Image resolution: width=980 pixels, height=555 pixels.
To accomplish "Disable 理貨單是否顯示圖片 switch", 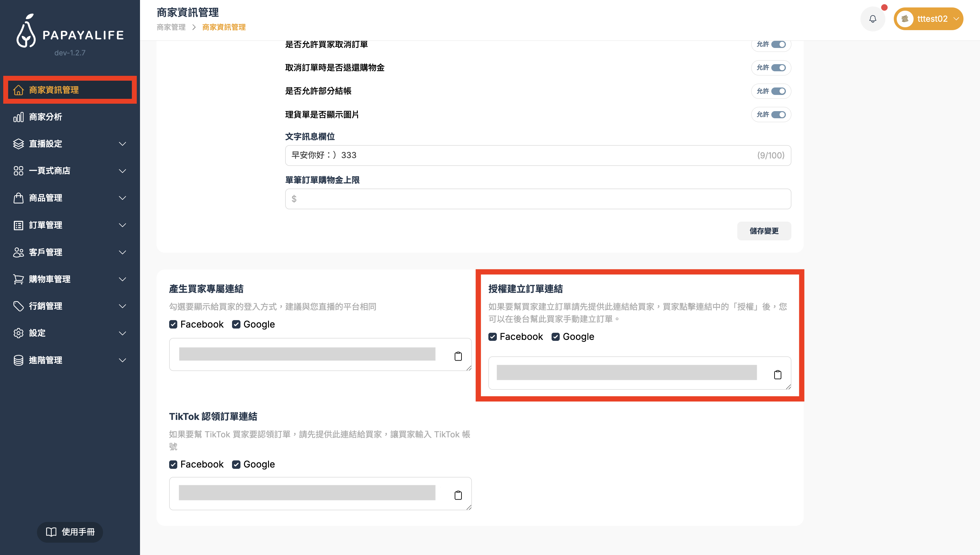I will coord(778,115).
